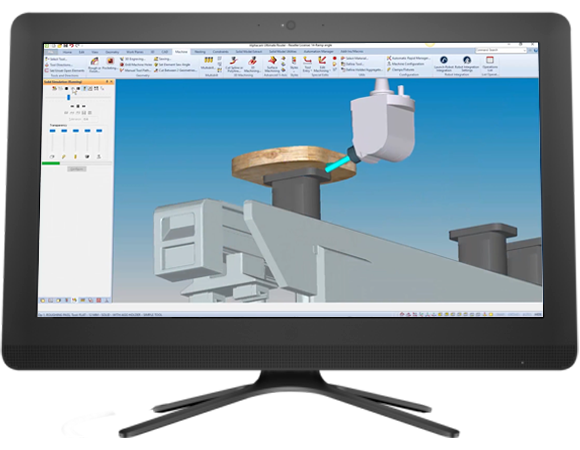Open the Geometry ribbon tab
Viewport: 580px width, 450px height.
[x=112, y=52]
